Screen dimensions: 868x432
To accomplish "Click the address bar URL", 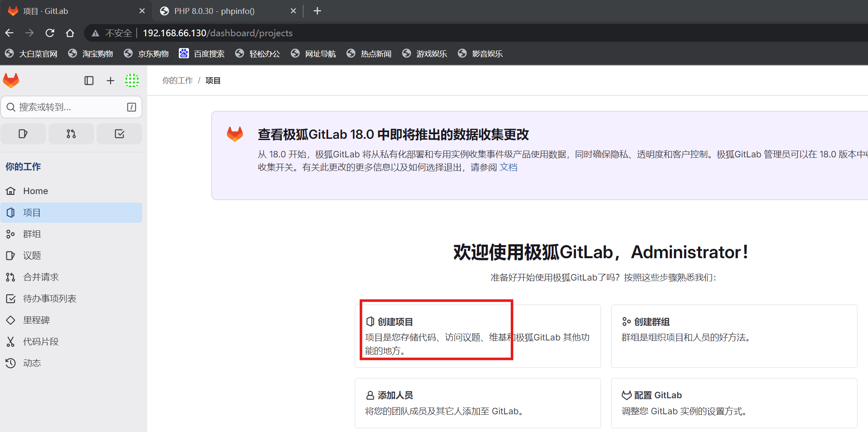I will click(x=218, y=33).
